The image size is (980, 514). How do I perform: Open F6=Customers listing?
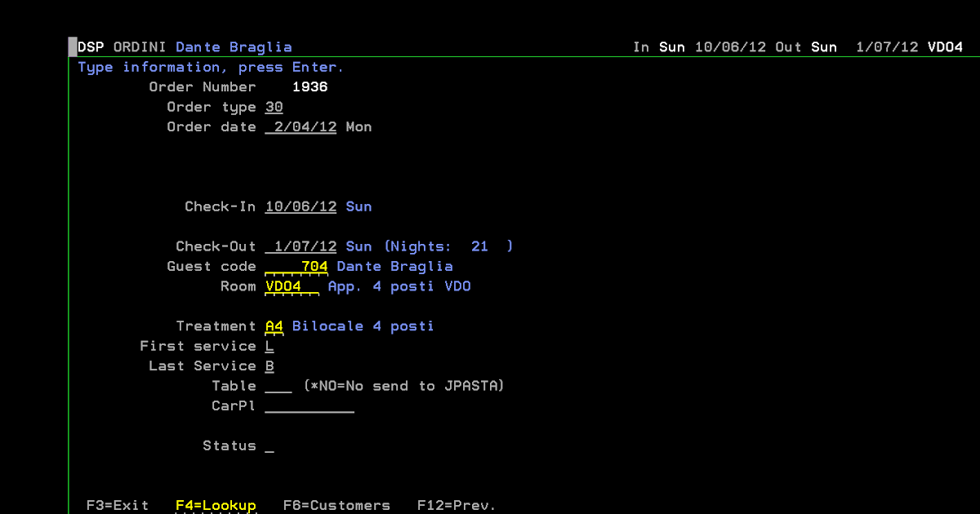(x=336, y=505)
